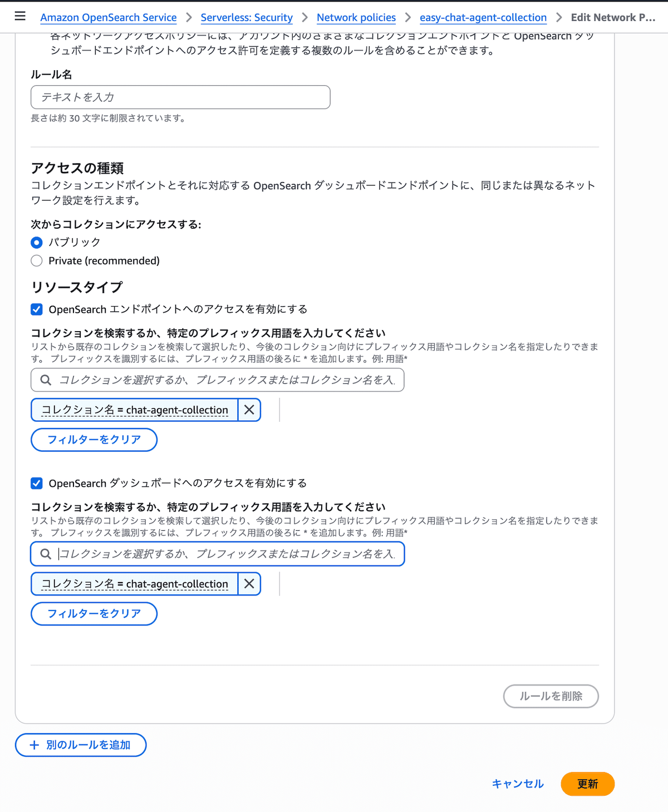Screen dimensions: 668x812
Task: Click the 更新 button
Action: [587, 784]
